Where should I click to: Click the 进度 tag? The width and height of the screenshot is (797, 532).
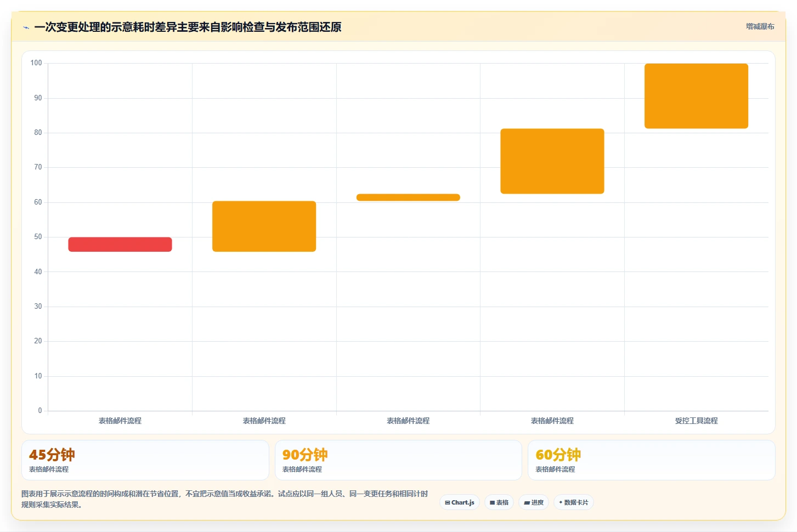[534, 502]
